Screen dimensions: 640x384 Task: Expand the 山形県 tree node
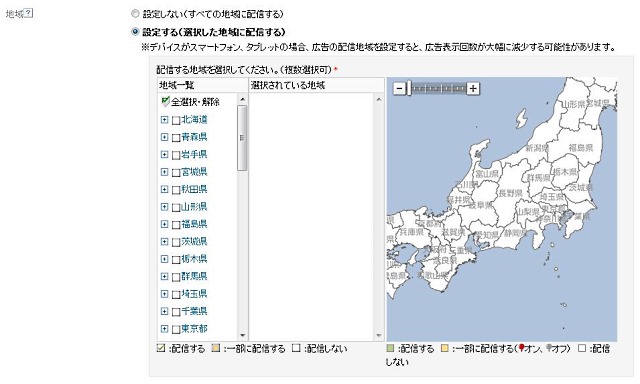164,207
